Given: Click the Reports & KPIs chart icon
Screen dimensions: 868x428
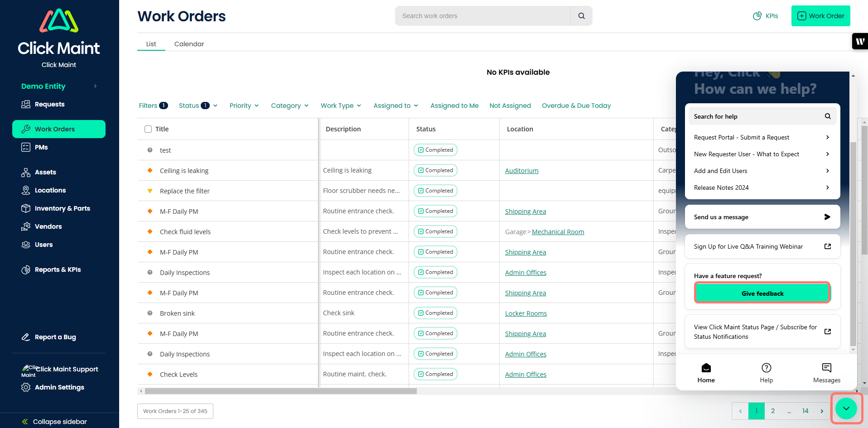Looking at the screenshot, I should tap(26, 269).
